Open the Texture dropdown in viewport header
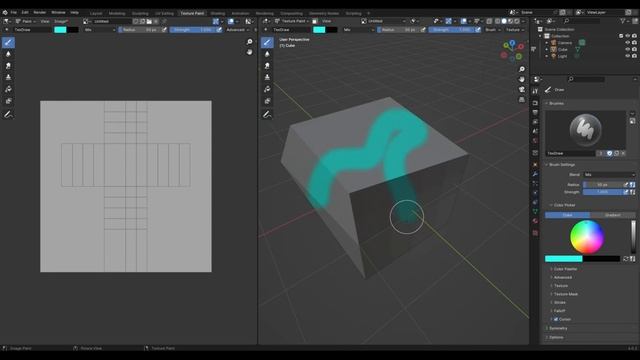 pyautogui.click(x=515, y=30)
